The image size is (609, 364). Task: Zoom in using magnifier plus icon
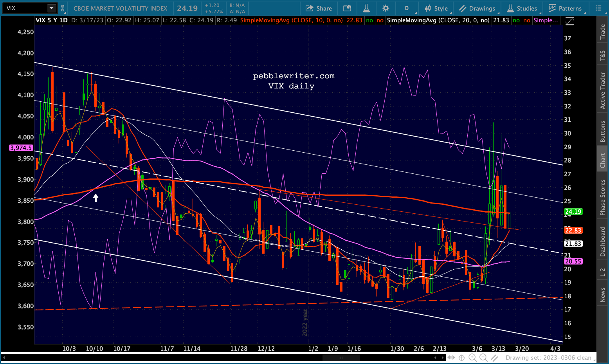tap(472, 358)
